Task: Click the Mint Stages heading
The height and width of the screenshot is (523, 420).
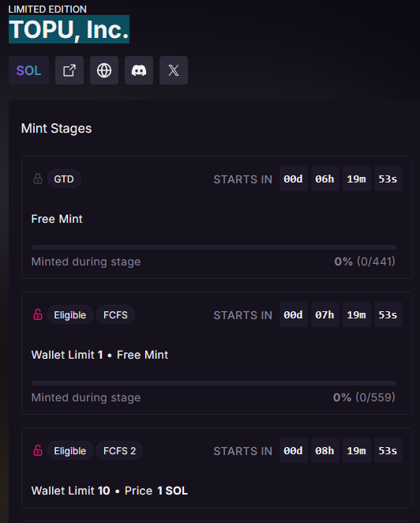Action: 56,129
